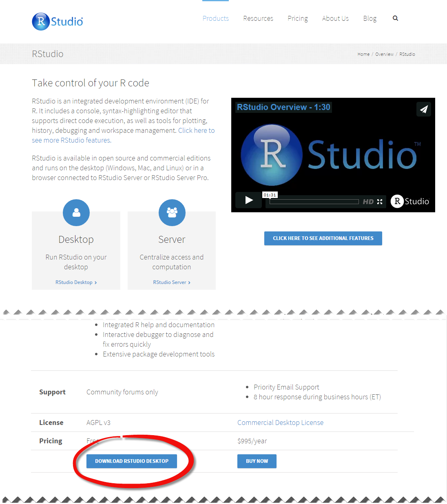The image size is (447, 504).
Task: Open the search magnifier icon
Action: [x=395, y=18]
